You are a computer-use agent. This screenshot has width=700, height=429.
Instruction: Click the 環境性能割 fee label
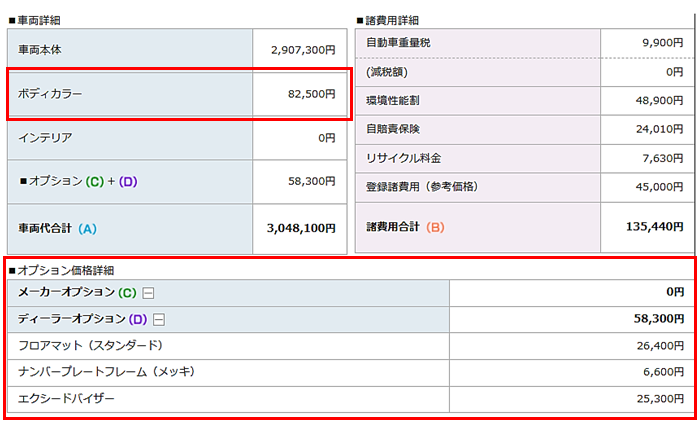[x=393, y=101]
